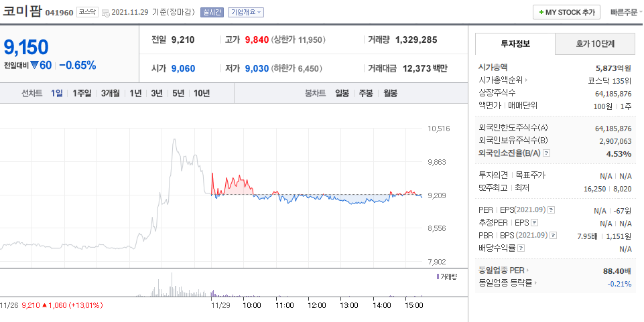Click the 동일업종 등락률 link

505,283
